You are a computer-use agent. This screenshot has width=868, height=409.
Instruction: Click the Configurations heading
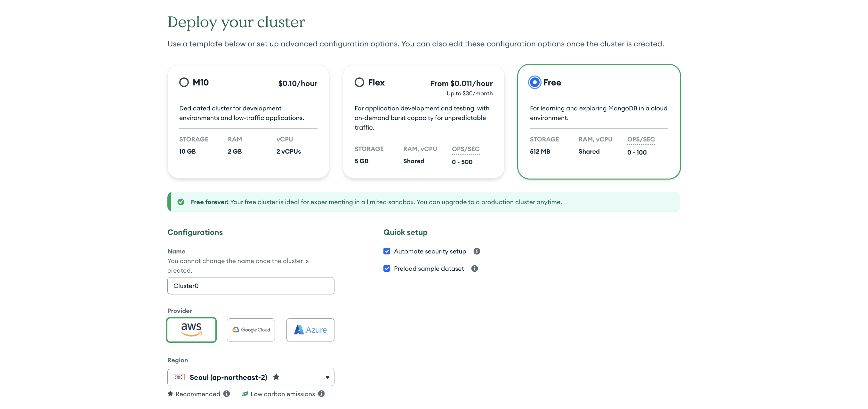195,232
